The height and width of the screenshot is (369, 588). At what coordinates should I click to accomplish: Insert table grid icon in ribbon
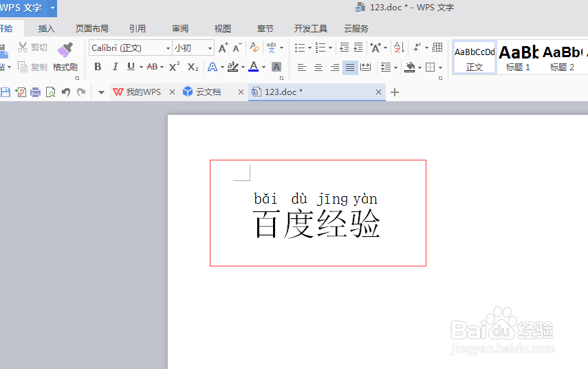[437, 48]
